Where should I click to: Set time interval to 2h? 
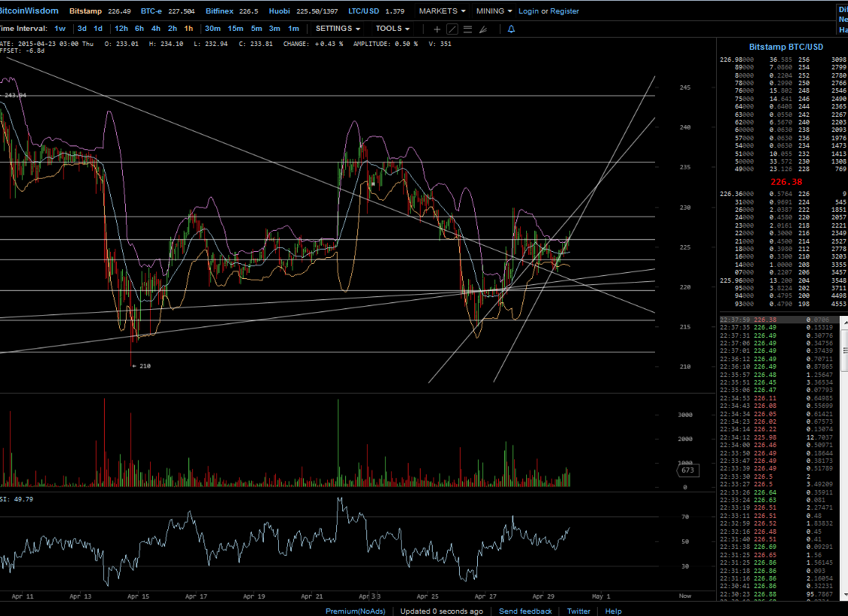point(173,29)
